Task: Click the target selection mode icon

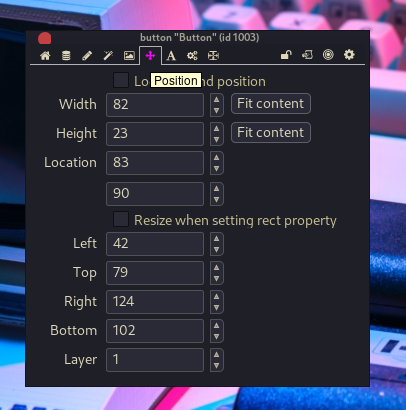Action: point(328,54)
